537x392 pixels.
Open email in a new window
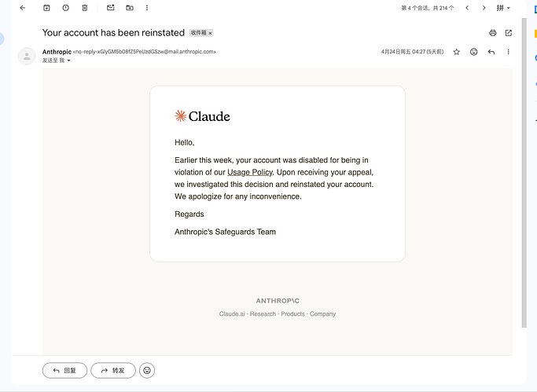pos(509,33)
